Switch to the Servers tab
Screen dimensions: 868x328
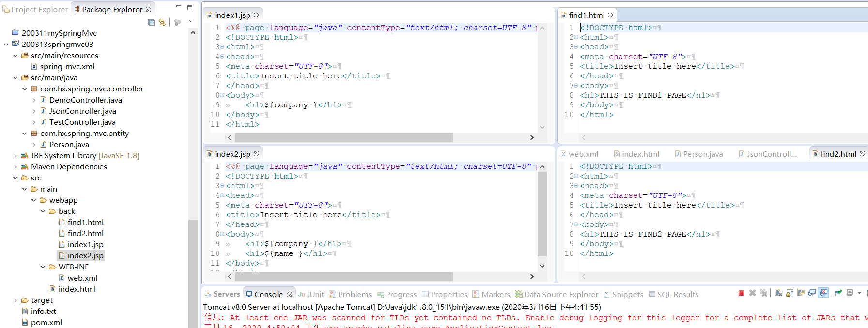[222, 294]
